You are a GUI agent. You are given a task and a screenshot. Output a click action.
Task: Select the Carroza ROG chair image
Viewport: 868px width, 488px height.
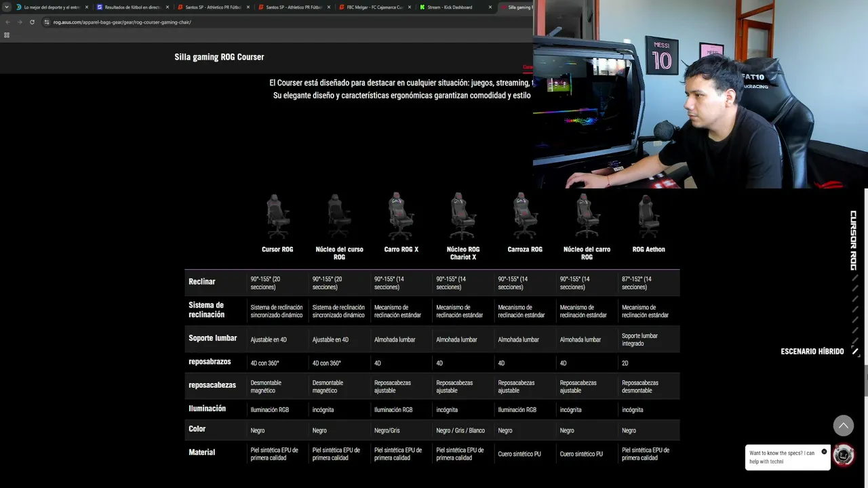click(525, 216)
